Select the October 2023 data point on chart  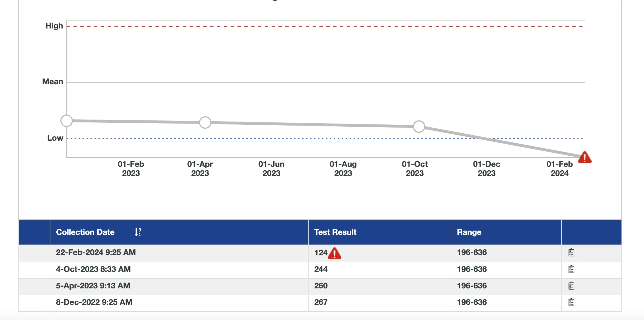pyautogui.click(x=419, y=126)
